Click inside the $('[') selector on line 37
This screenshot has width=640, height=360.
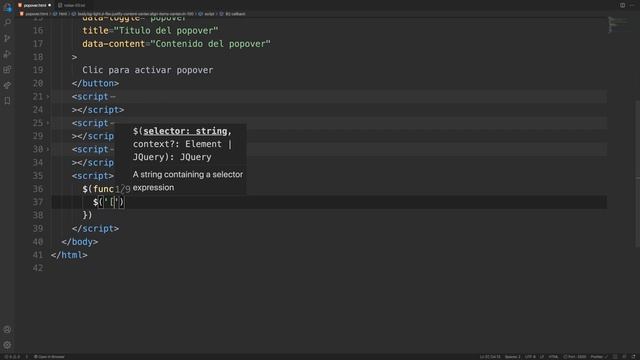(x=113, y=202)
